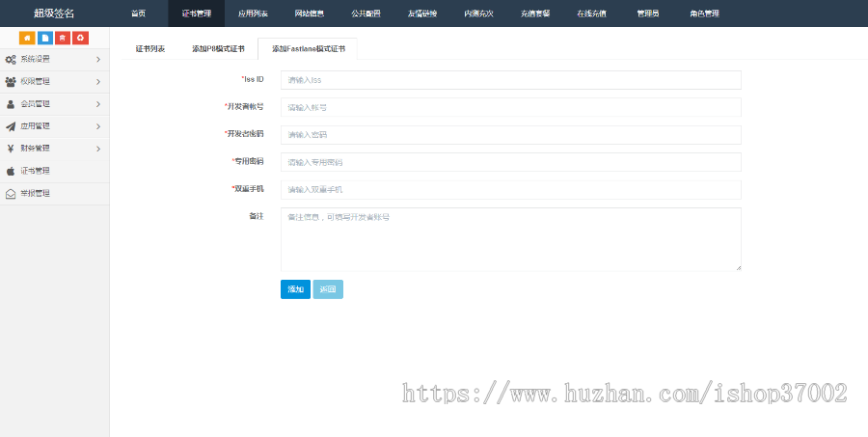Open 首页 in the top navigation

(x=138, y=14)
